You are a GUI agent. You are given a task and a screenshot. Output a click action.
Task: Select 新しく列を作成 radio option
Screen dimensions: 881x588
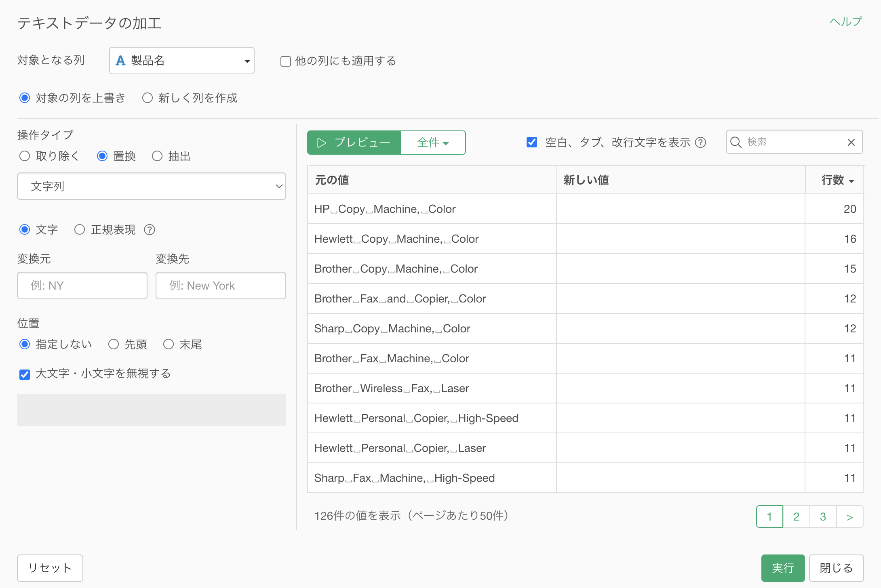(148, 98)
